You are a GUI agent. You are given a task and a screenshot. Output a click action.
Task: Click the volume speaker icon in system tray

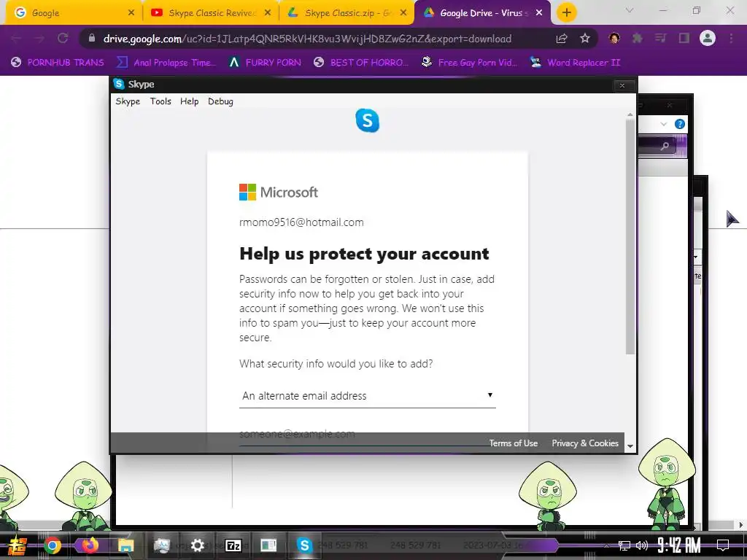tap(642, 545)
